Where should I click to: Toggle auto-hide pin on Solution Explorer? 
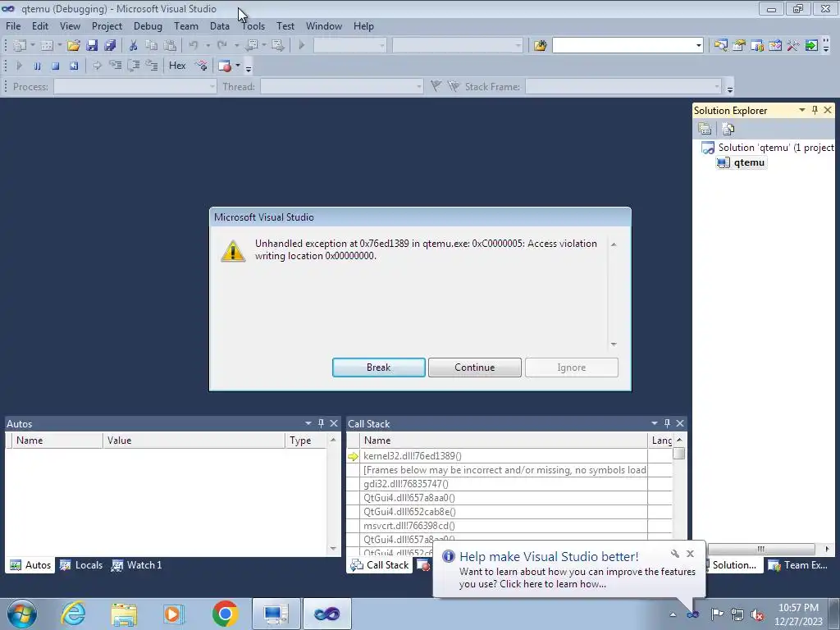[x=815, y=110]
